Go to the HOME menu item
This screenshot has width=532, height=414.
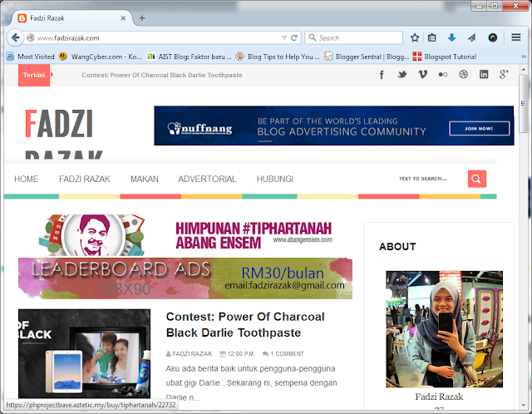(26, 179)
